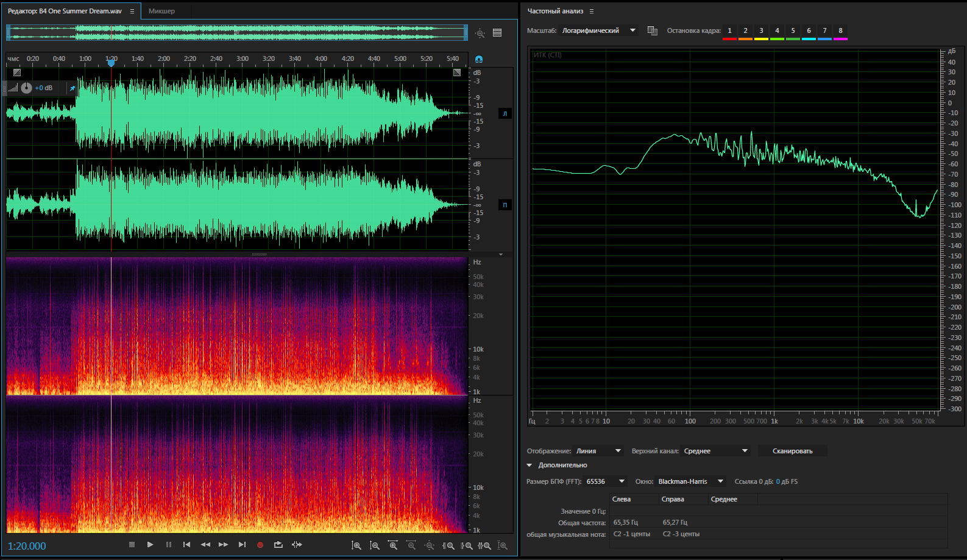Toggle the Loop Playback icon
967x560 pixels.
click(x=278, y=545)
